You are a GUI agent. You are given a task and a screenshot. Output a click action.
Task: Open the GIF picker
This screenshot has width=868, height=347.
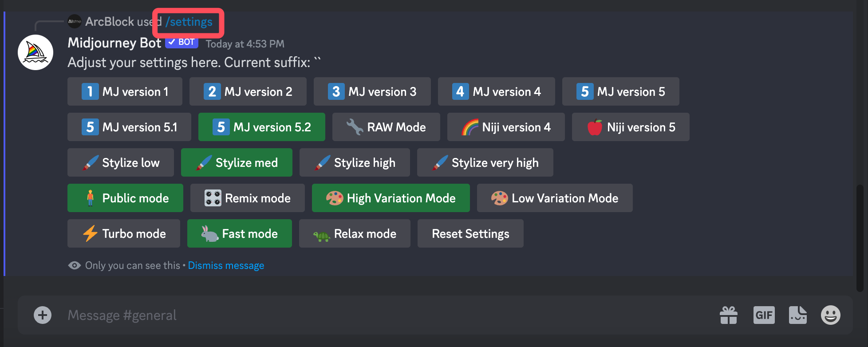pyautogui.click(x=764, y=315)
